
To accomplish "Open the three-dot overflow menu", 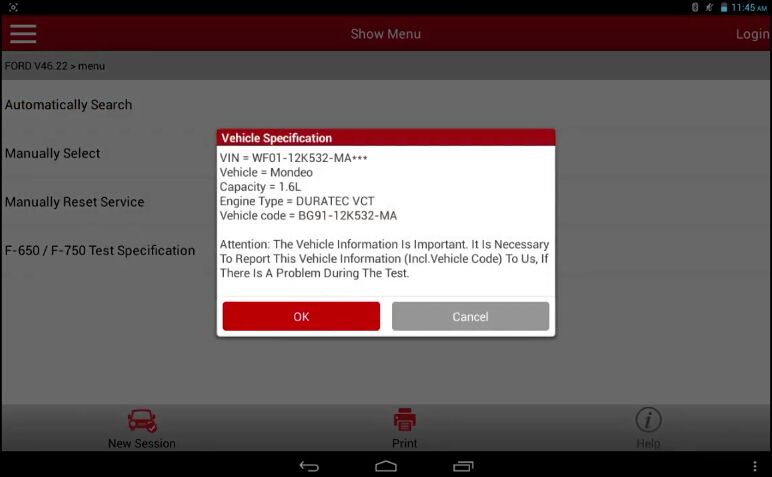I will point(754,466).
